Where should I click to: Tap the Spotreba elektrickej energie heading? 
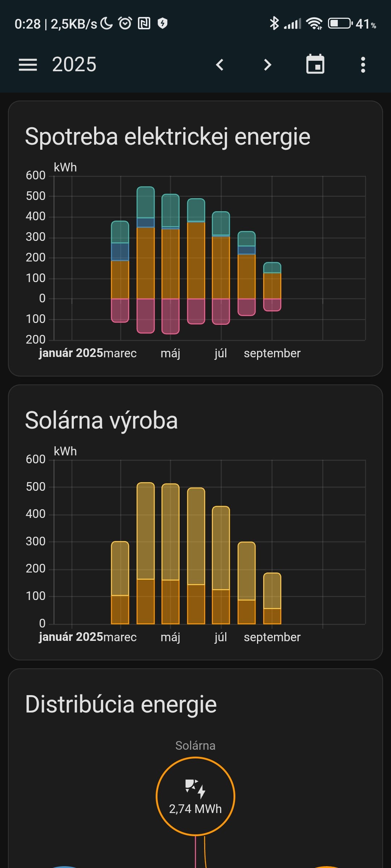coord(168,137)
